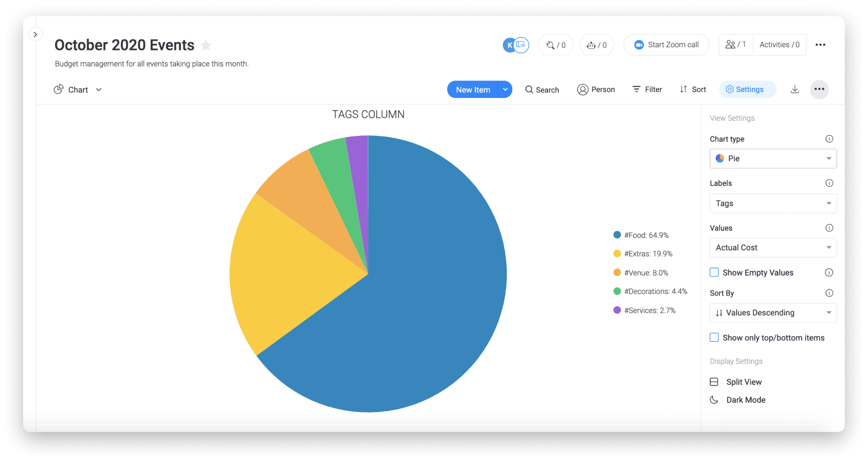Image resolution: width=868 pixels, height=462 pixels.
Task: Open Activities for the board
Action: pyautogui.click(x=779, y=44)
